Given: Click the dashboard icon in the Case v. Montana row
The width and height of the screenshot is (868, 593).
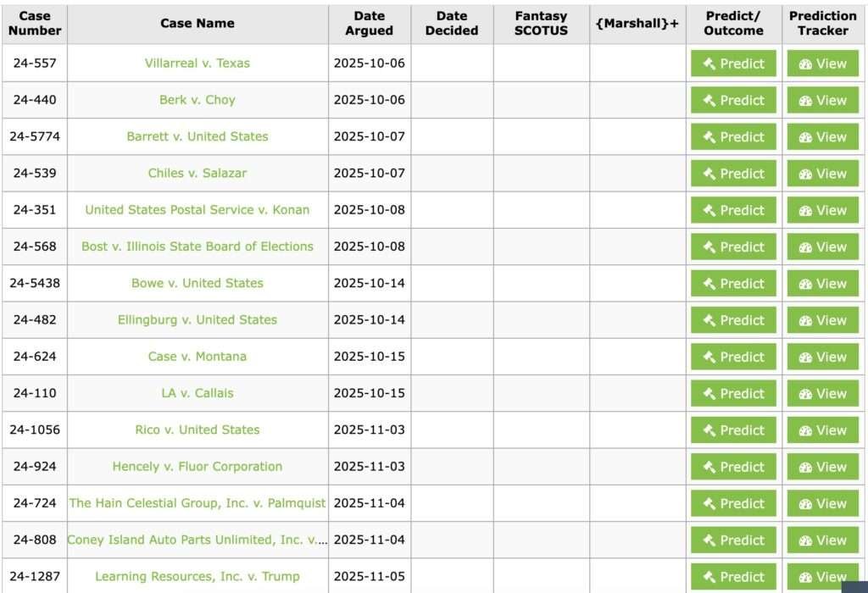Looking at the screenshot, I should pyautogui.click(x=805, y=357).
